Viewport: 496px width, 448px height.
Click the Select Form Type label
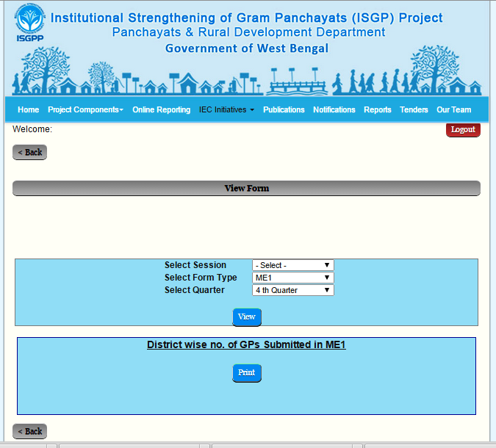click(201, 278)
